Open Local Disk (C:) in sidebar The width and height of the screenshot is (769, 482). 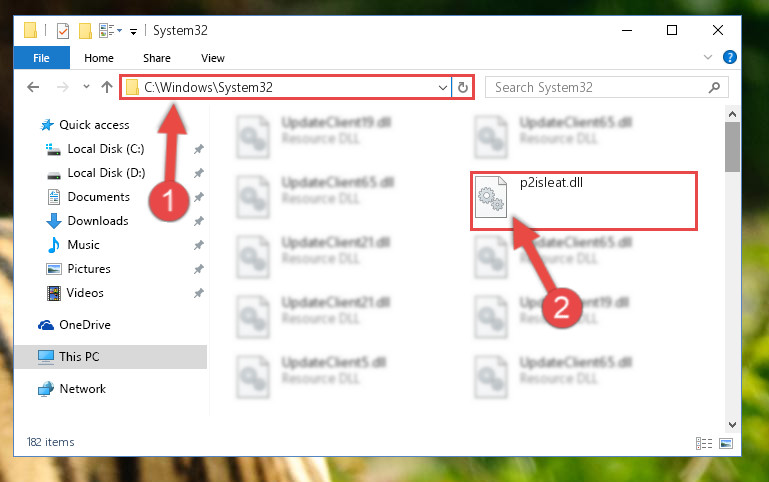[105, 149]
